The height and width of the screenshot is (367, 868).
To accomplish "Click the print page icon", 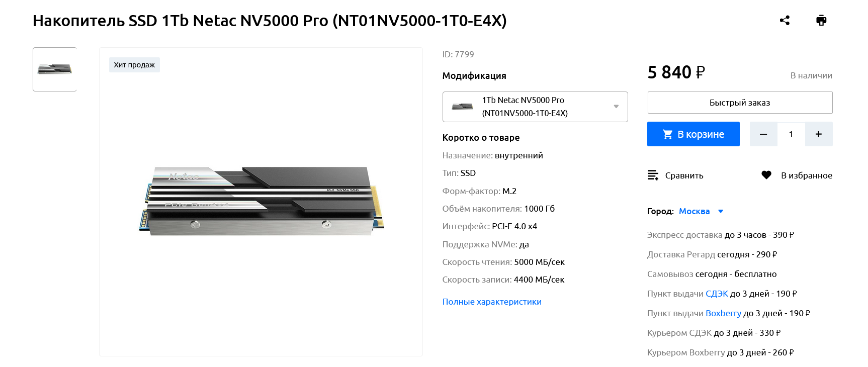I will 821,20.
